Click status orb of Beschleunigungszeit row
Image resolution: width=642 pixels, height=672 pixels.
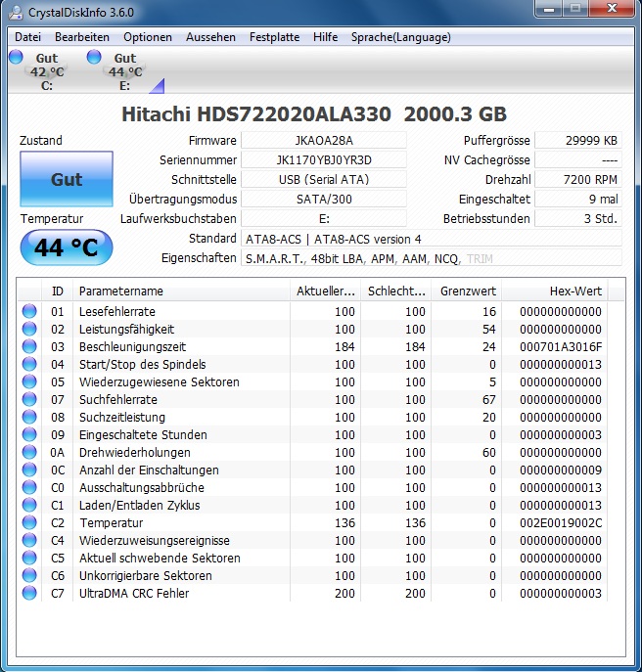(x=29, y=346)
